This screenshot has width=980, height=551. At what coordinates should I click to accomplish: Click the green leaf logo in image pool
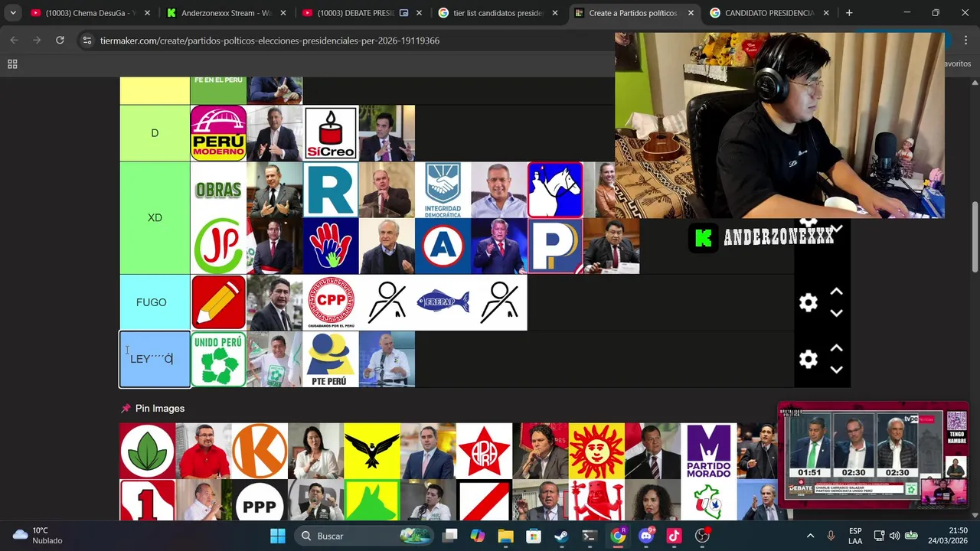coord(147,451)
